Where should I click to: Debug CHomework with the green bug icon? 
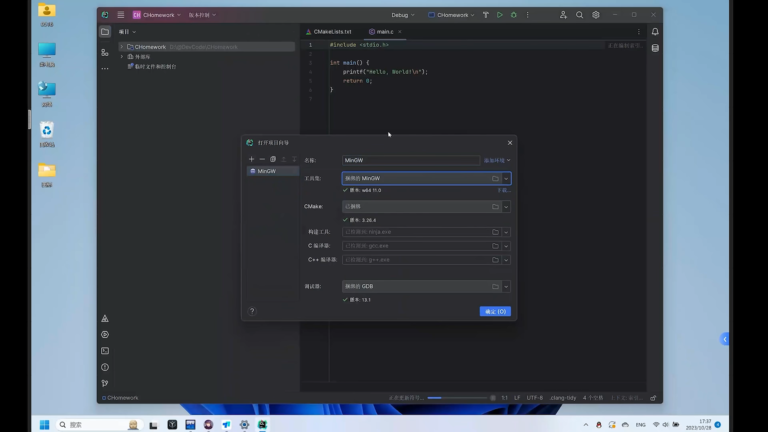click(514, 15)
